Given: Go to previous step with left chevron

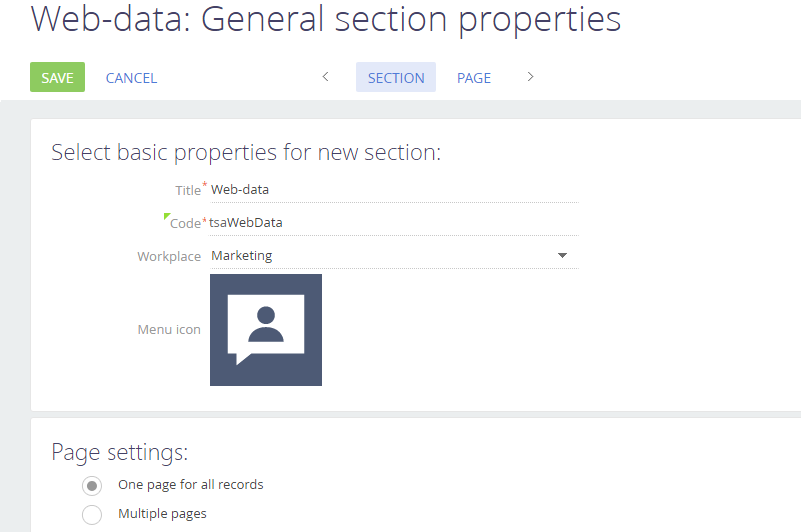Looking at the screenshot, I should tap(325, 77).
